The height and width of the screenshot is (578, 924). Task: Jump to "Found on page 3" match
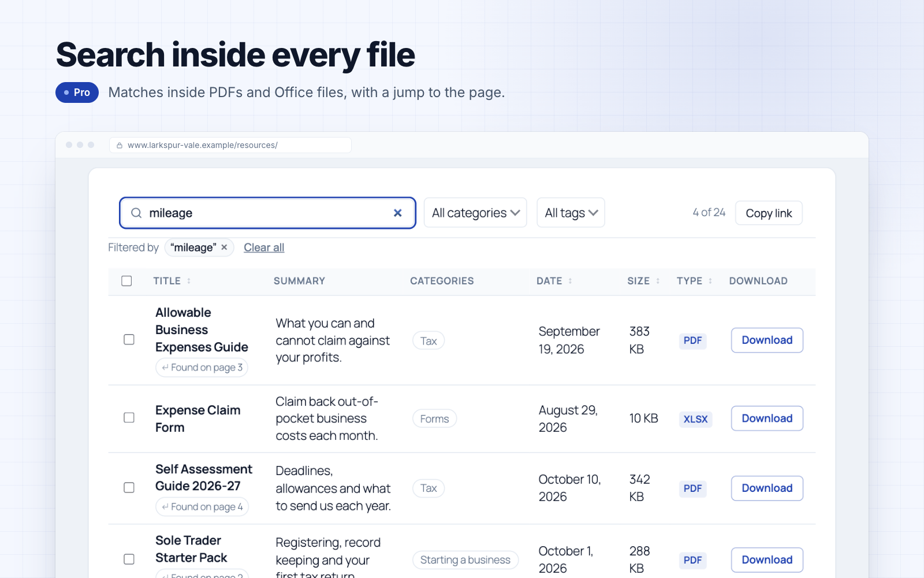click(202, 368)
